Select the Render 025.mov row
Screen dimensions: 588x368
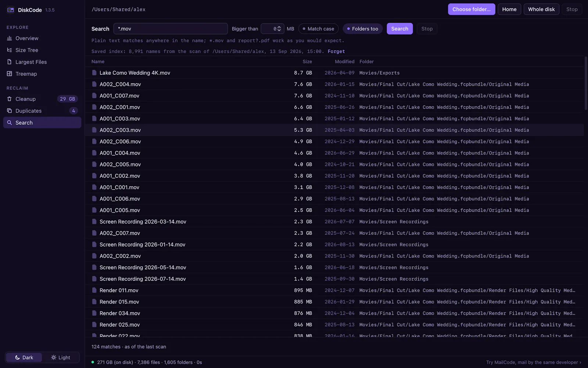(334, 325)
